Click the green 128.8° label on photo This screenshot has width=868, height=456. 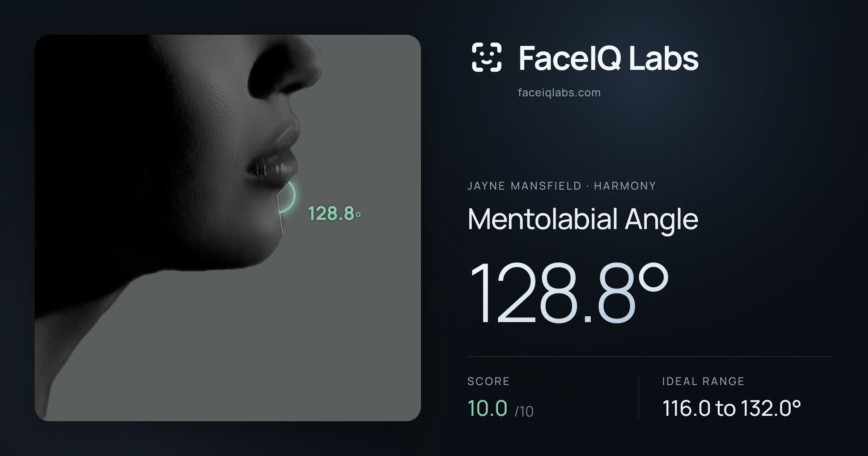pyautogui.click(x=334, y=214)
